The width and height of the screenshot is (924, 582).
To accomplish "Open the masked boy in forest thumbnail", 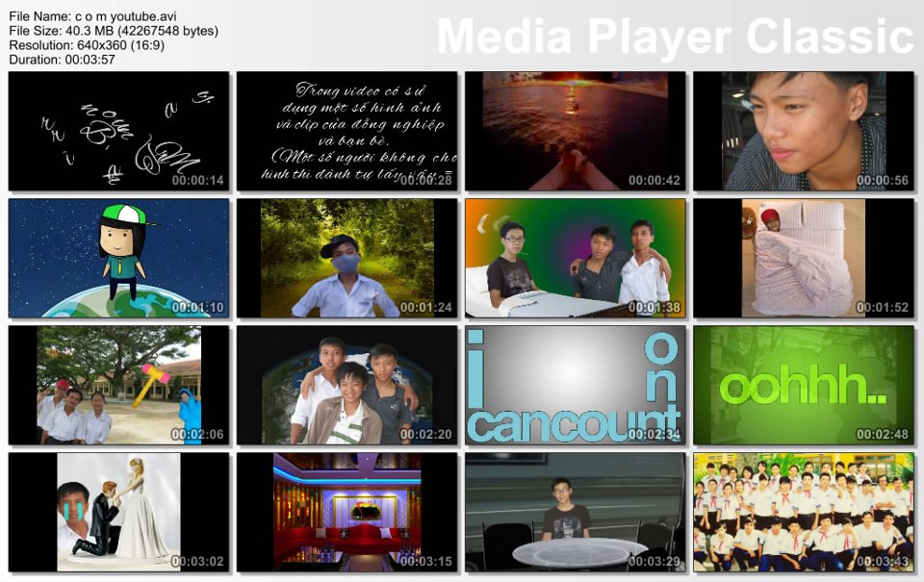I will point(347,258).
